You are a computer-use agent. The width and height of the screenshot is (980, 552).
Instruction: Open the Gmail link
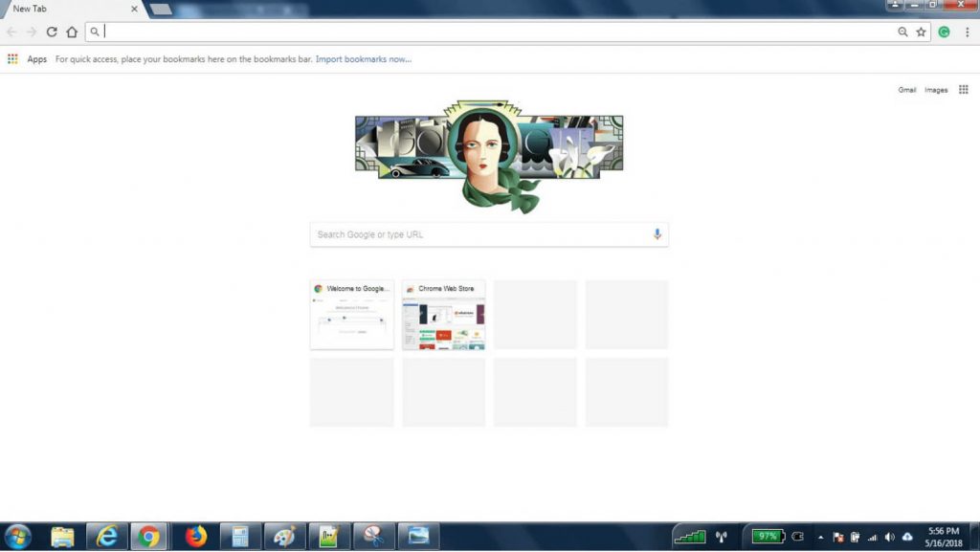[x=907, y=90]
